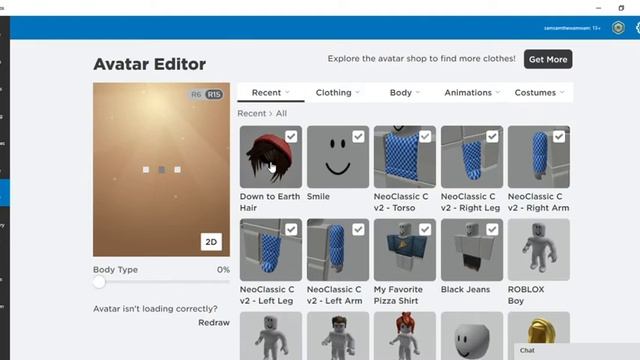Viewport: 640px width, 360px height.
Task: Expand the Body tab dropdown chevron
Action: pos(418,92)
